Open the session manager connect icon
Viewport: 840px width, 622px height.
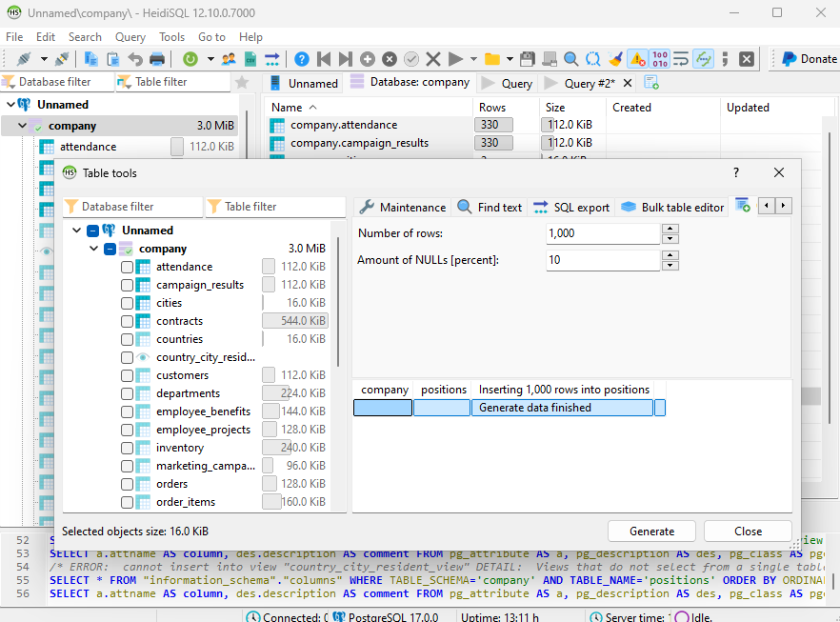pos(24,59)
